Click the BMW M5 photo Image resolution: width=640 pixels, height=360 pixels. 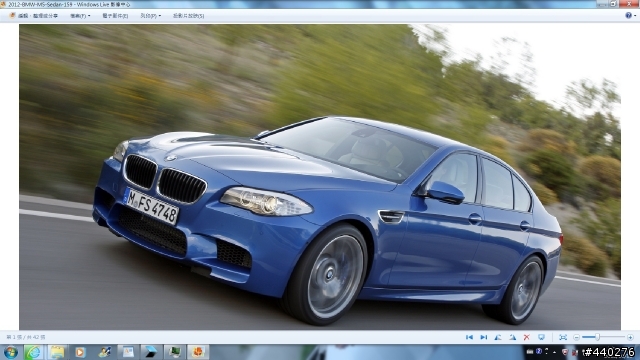320,177
